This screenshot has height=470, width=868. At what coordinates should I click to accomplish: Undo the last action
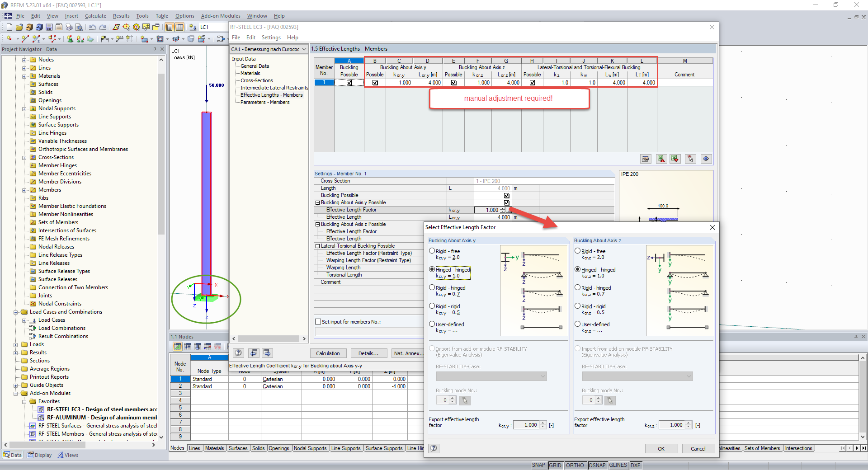point(93,27)
